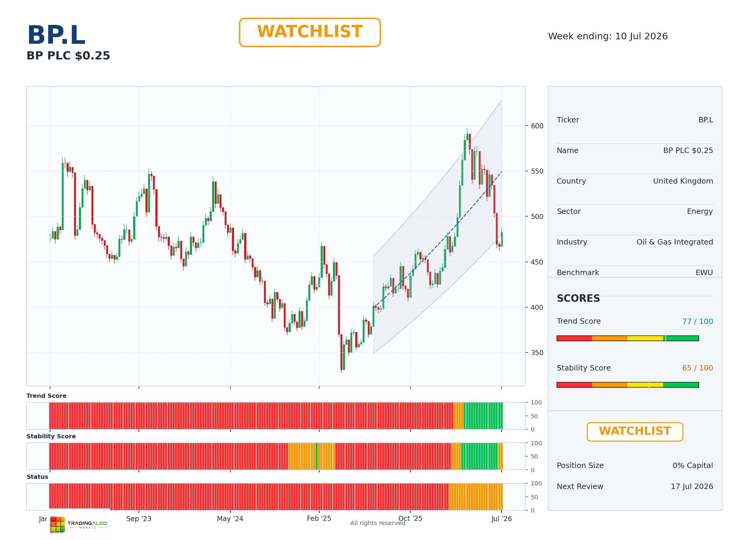Click Position Size '0% Capital' value
The width and height of the screenshot is (756, 540).
coord(692,466)
